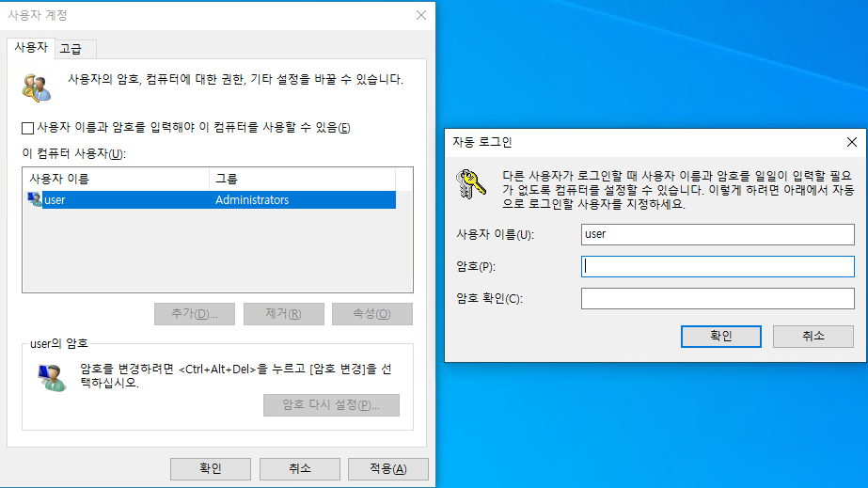
Task: Click 'Administrators' group cell
Action: (252, 199)
